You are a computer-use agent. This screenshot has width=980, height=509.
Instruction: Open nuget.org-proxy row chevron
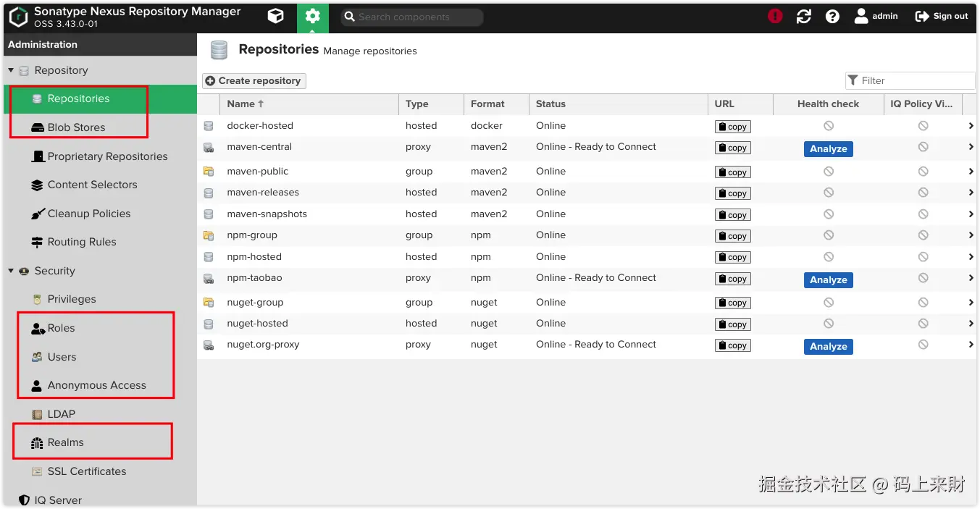point(971,345)
